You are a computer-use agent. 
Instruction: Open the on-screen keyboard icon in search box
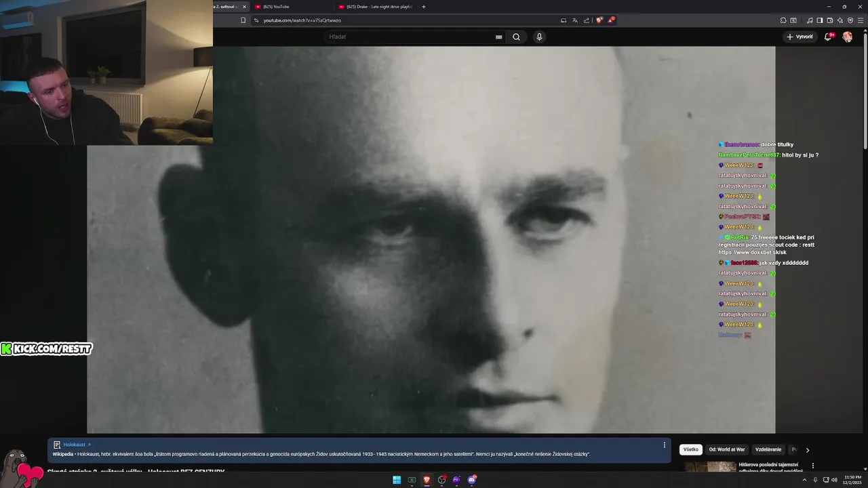[499, 37]
